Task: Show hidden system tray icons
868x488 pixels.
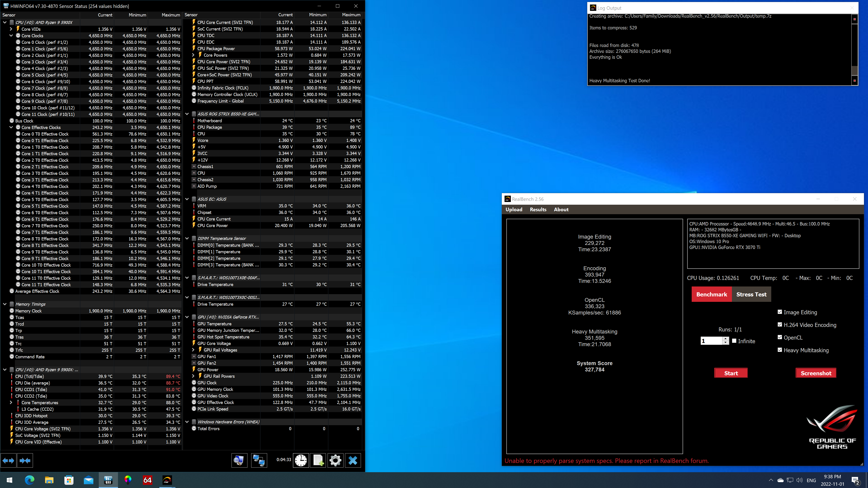Action: (771, 480)
